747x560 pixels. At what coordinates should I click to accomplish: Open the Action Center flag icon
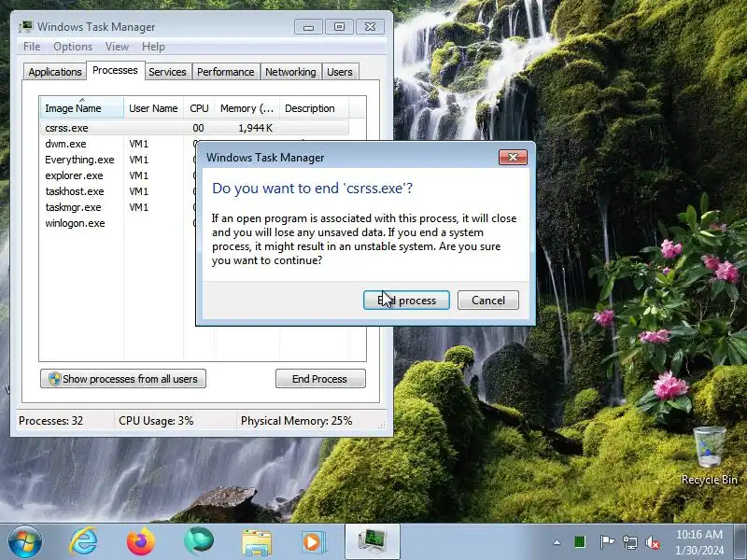click(x=607, y=542)
